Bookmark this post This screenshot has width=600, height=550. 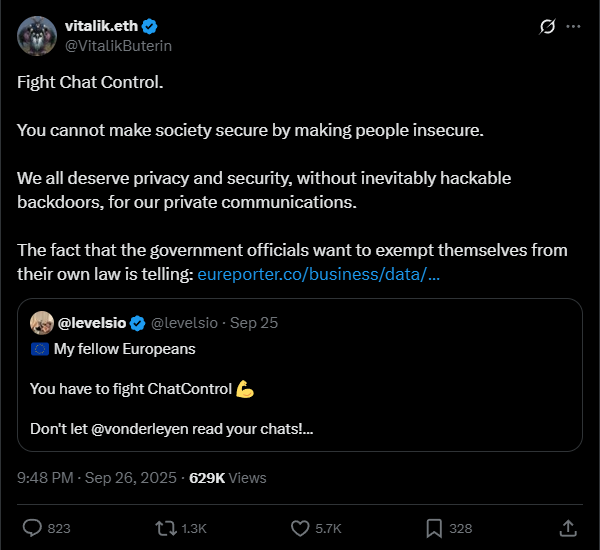[x=434, y=527]
